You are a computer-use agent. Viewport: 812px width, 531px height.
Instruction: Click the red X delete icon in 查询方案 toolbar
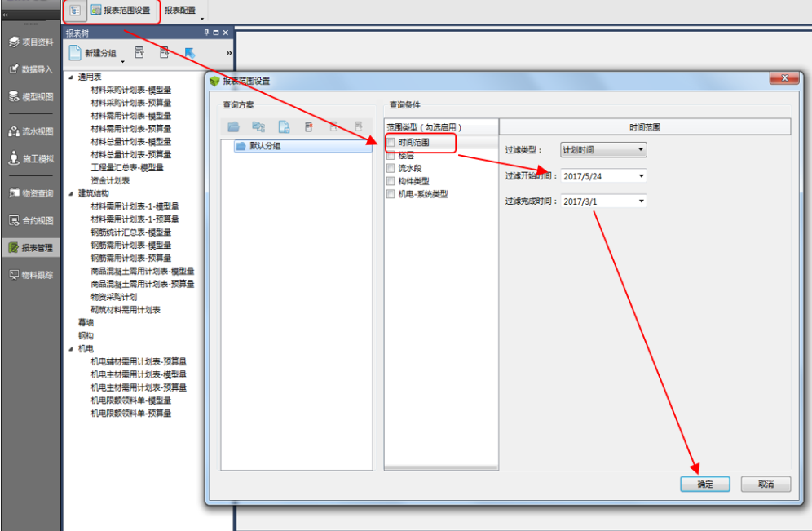point(309,126)
